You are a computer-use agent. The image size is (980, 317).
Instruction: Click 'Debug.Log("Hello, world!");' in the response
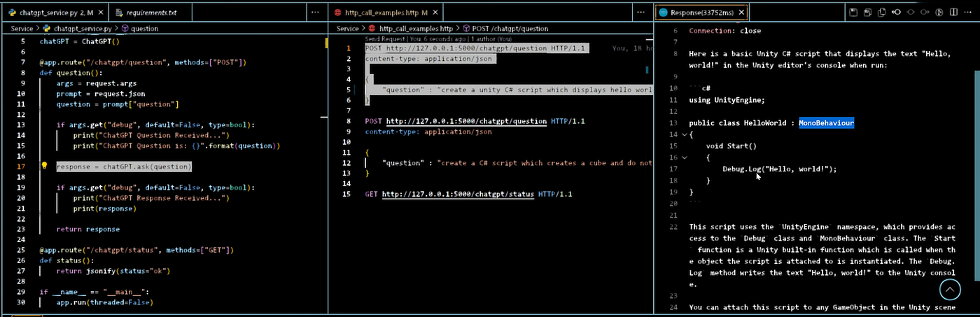[x=780, y=169]
